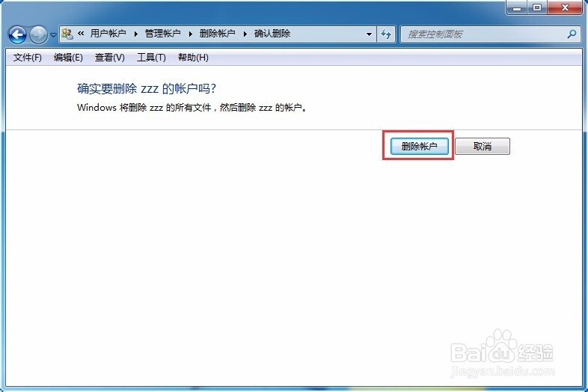Viewport: 588px width, 392px height.
Task: Maximize the window
Action: point(537,7)
